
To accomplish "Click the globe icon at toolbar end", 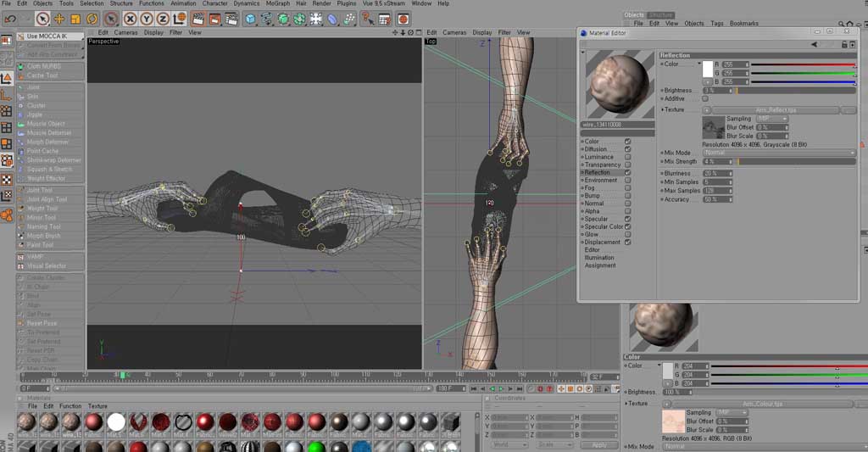I will 403,20.
